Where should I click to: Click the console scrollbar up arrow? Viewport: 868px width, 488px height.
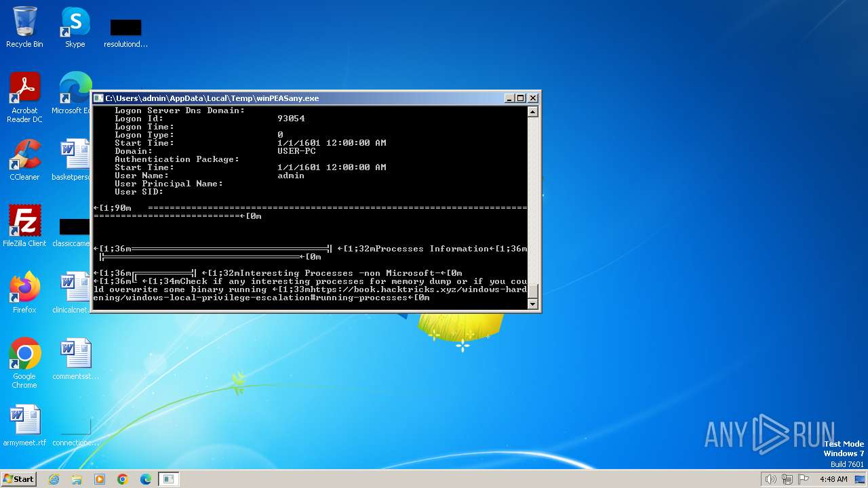coord(533,112)
